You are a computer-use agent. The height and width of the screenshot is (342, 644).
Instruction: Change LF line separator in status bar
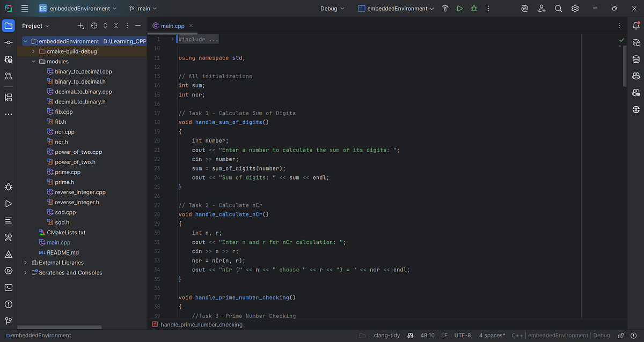point(444,336)
